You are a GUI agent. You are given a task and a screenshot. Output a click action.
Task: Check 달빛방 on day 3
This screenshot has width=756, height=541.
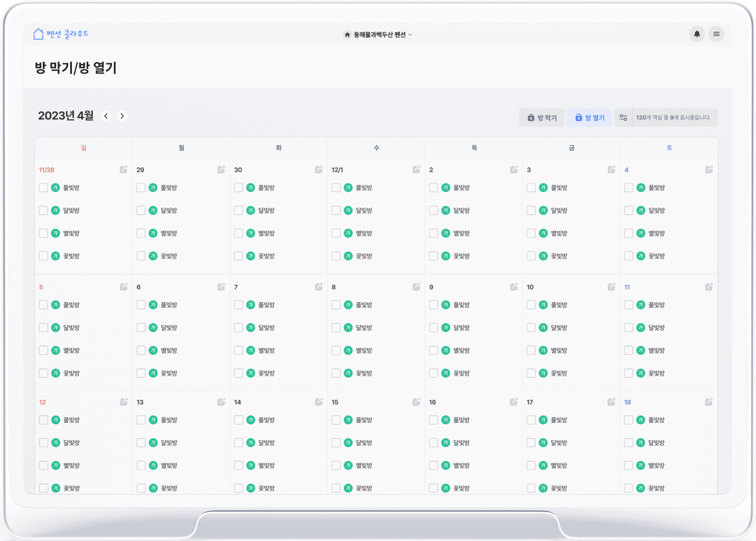point(531,211)
